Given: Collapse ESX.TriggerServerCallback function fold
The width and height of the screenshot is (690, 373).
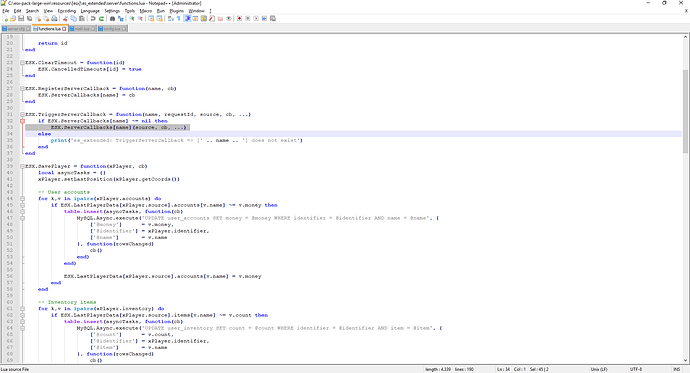Looking at the screenshot, I should (x=22, y=114).
